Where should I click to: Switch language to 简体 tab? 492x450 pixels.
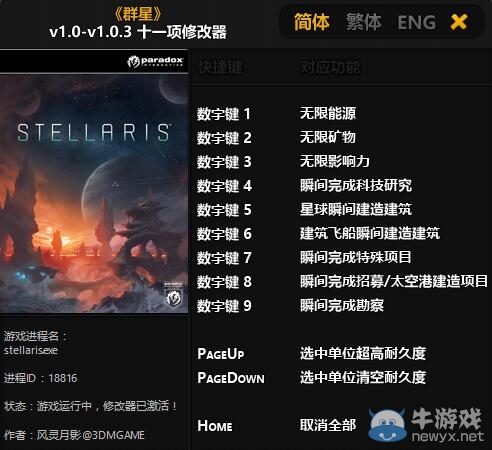pyautogui.click(x=312, y=22)
